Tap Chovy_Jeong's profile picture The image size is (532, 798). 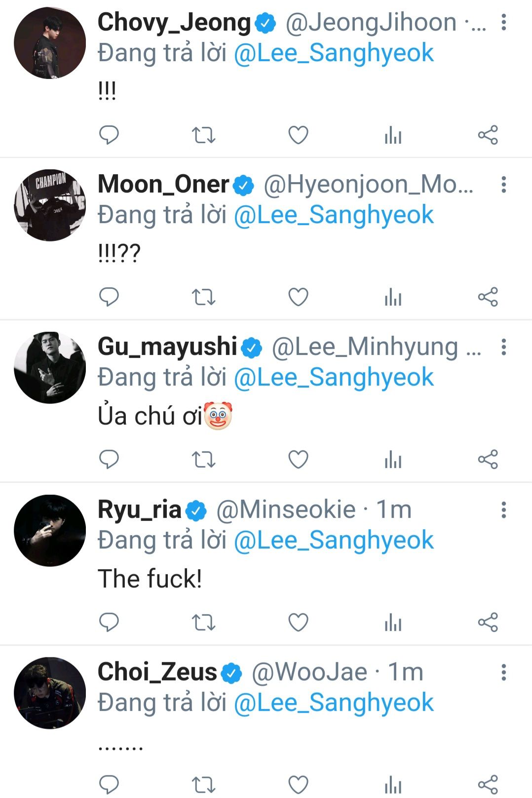click(50, 43)
